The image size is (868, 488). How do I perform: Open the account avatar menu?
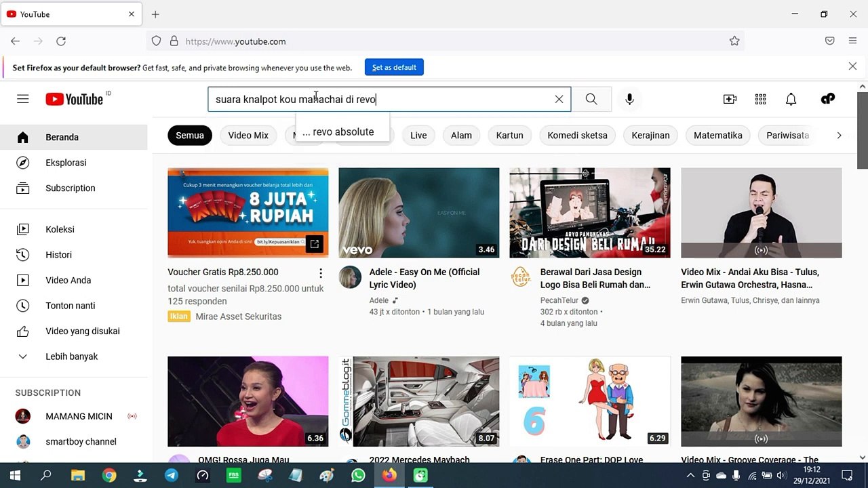828,99
